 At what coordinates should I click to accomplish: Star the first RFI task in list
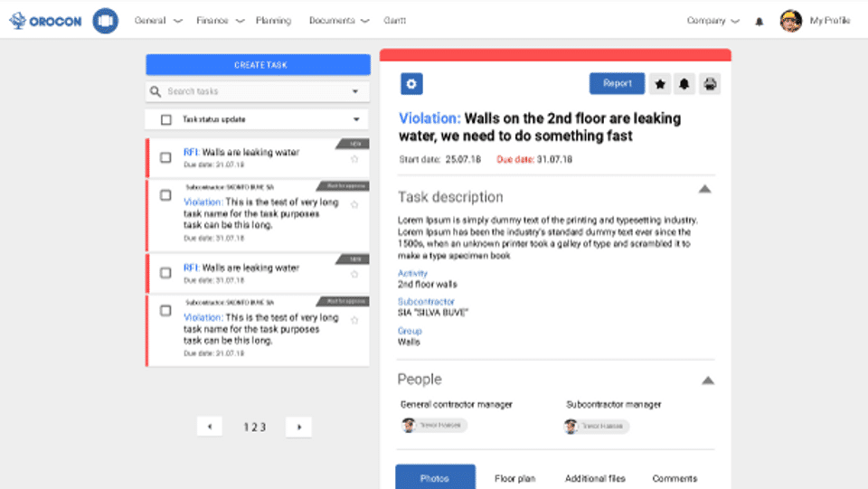pyautogui.click(x=354, y=158)
